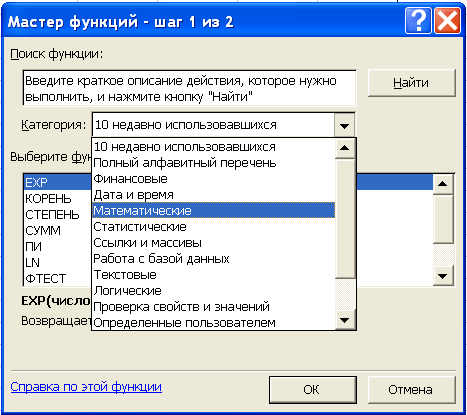Select СУММ in the function list
The height and width of the screenshot is (415, 467).
point(58,231)
